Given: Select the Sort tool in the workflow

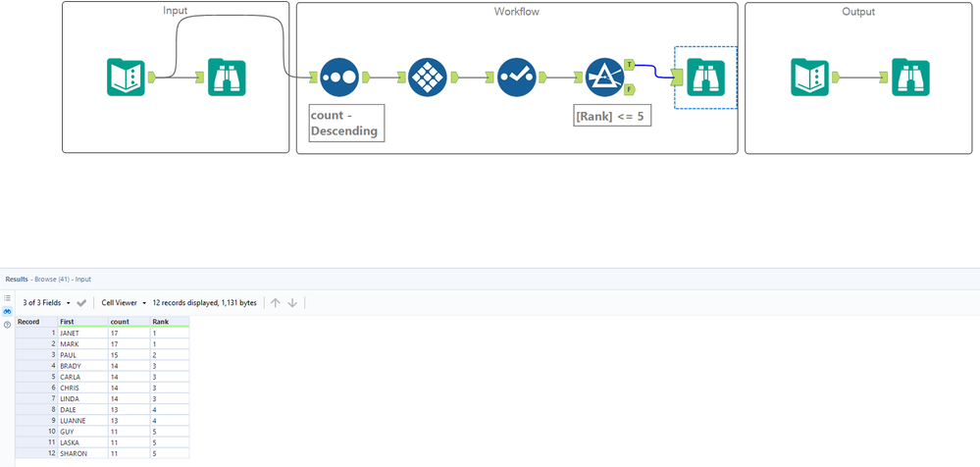Looking at the screenshot, I should [339, 77].
